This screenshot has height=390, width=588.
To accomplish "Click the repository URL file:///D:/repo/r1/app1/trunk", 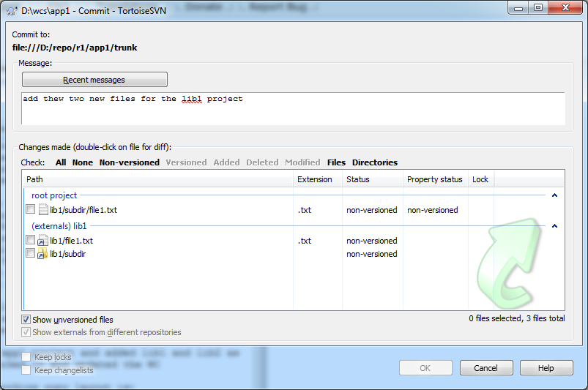I will pos(75,48).
